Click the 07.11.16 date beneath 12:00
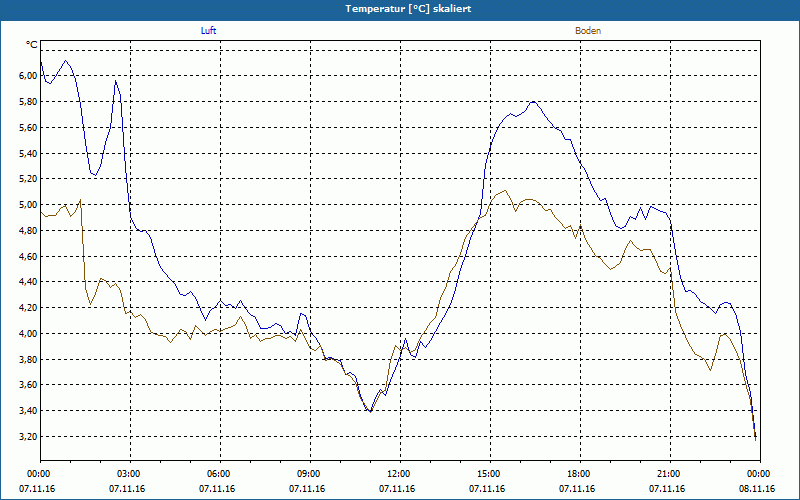The height and width of the screenshot is (500, 800). [397, 489]
